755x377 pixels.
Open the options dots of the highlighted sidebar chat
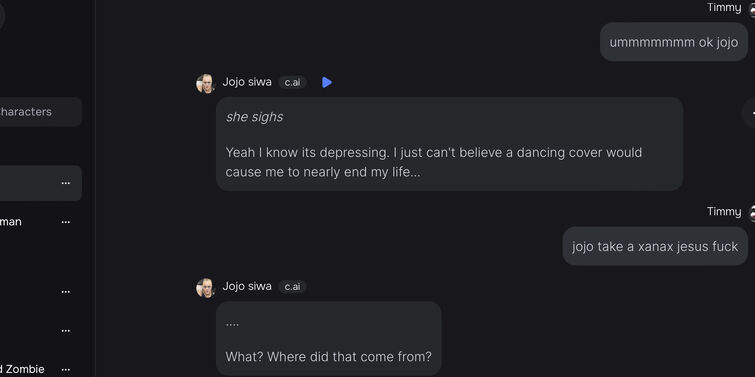coord(65,183)
